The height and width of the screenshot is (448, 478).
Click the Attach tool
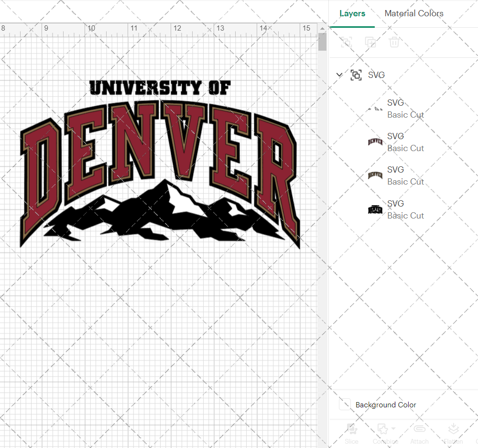[x=420, y=433]
